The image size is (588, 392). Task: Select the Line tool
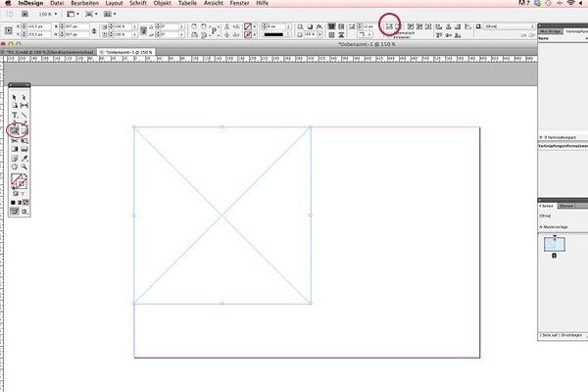24,115
